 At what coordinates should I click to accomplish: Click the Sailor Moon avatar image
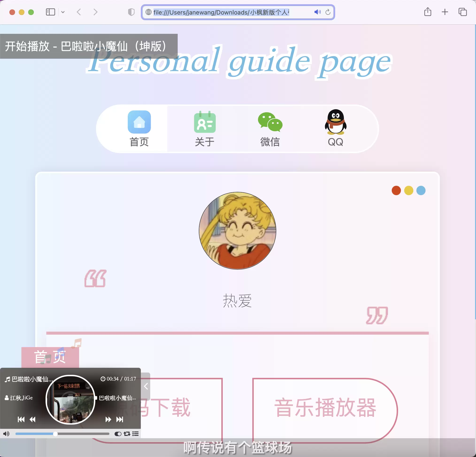click(x=238, y=231)
